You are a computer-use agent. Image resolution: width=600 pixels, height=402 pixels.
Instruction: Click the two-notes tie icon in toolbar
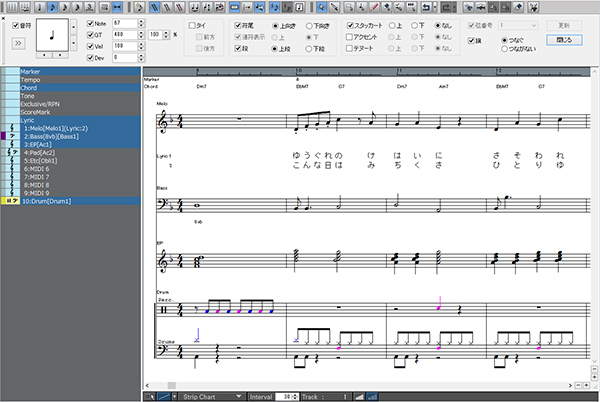(x=195, y=7)
